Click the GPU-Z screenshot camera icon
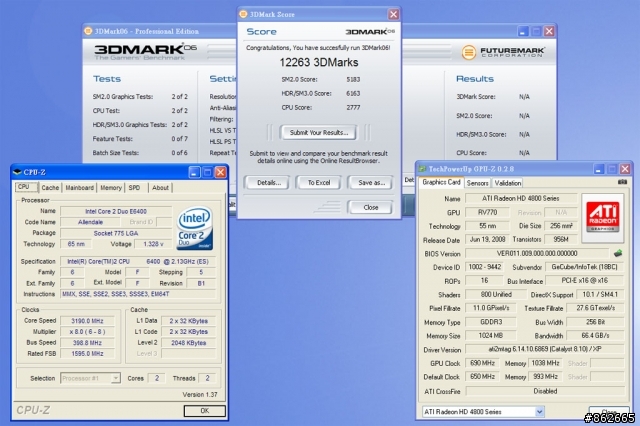Image resolution: width=640 pixels, height=426 pixels. tap(622, 182)
